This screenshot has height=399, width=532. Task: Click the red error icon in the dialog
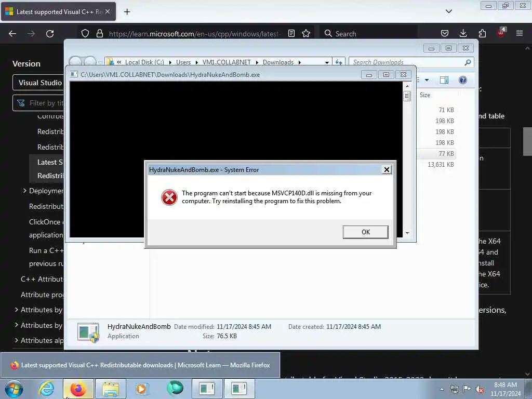(x=169, y=197)
